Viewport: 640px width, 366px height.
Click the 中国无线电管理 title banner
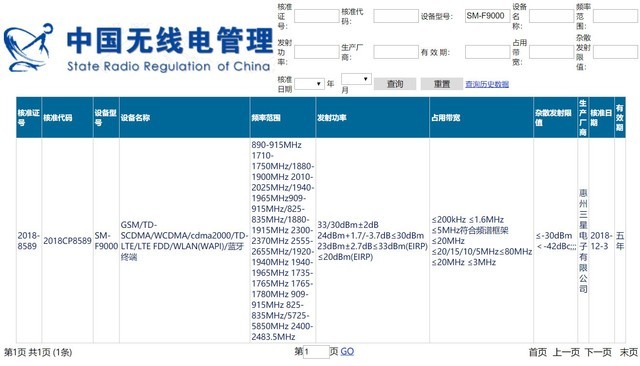(x=170, y=40)
